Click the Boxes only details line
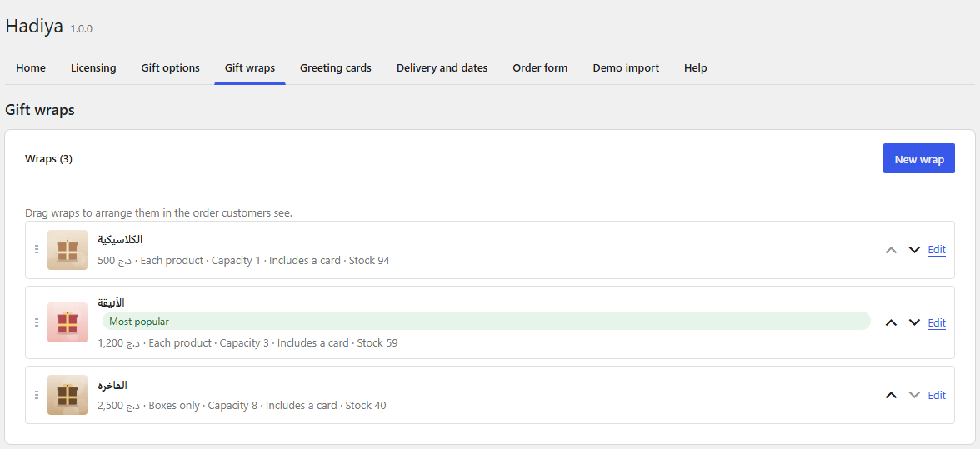 click(x=242, y=406)
